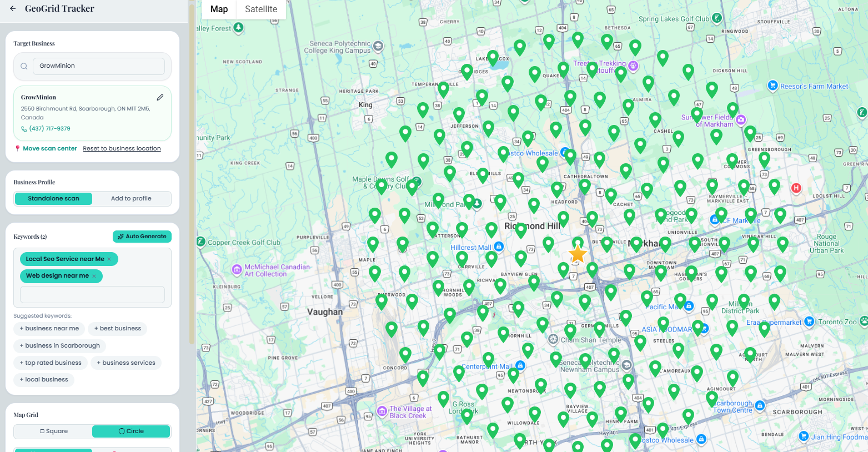
Task: Click the McMichael Canadian Art Collection marker
Action: [x=237, y=270]
